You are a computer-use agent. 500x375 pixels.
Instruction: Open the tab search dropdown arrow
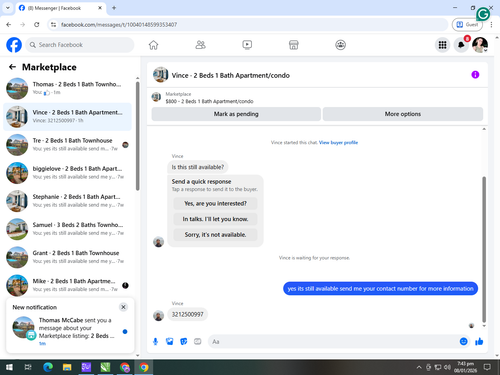(7, 8)
